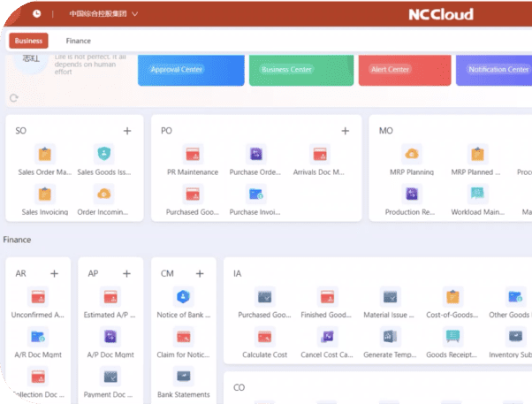Open the A/R Doc Management icon
Viewport: 532px width, 404px height.
38,336
